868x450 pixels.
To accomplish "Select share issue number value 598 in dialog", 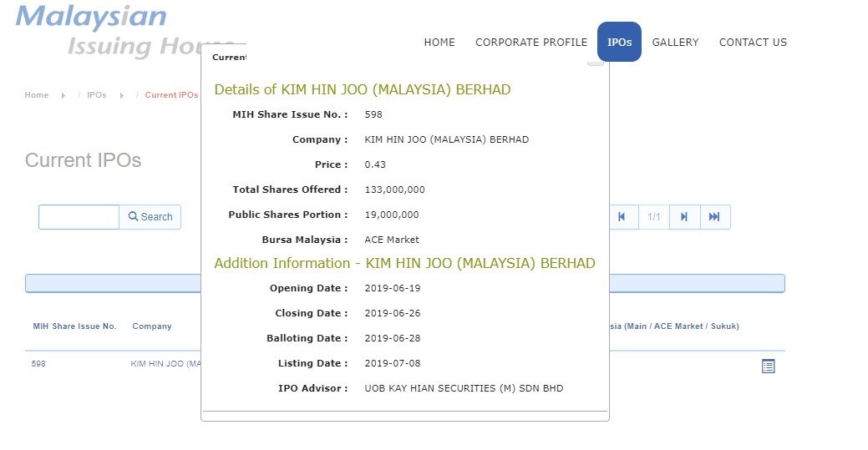I will (x=373, y=114).
